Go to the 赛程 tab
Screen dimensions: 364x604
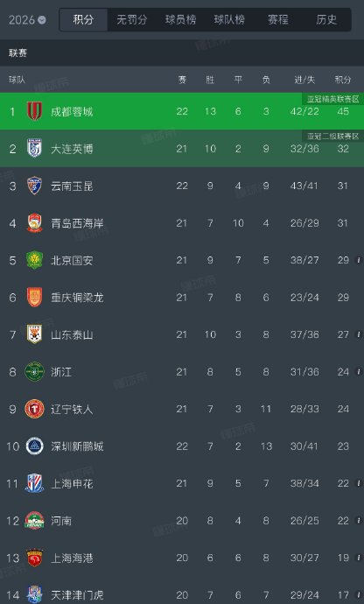pyautogui.click(x=277, y=19)
